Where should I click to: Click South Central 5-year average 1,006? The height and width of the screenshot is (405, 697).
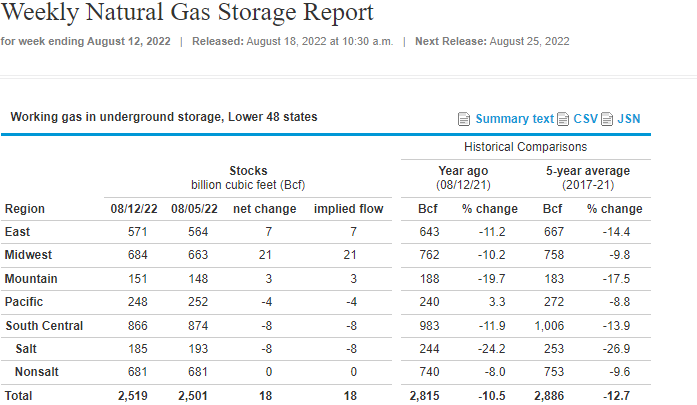(549, 326)
